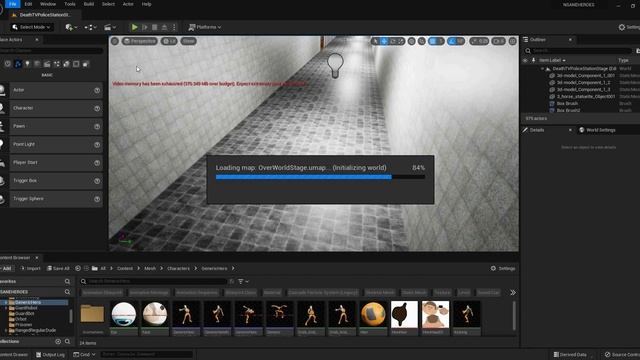The image size is (640, 360).
Task: Select the Cinematic category in Place Actors
Action: tap(47, 64)
